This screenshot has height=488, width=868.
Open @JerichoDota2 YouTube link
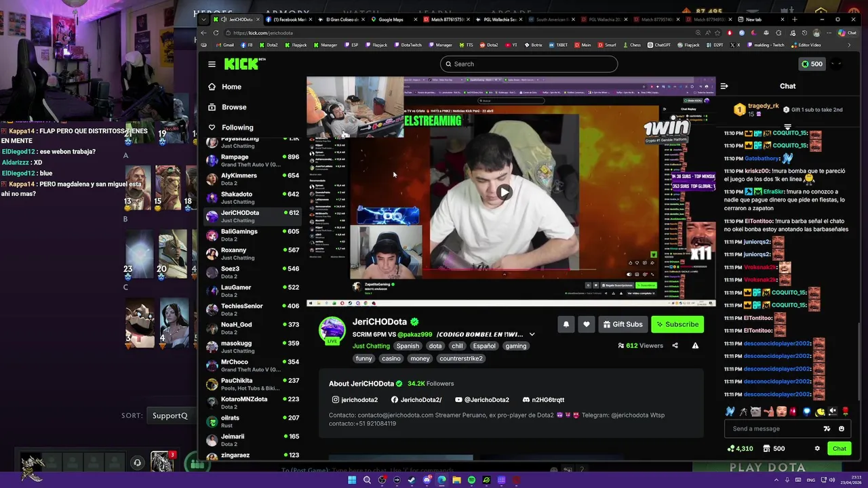[x=482, y=400]
